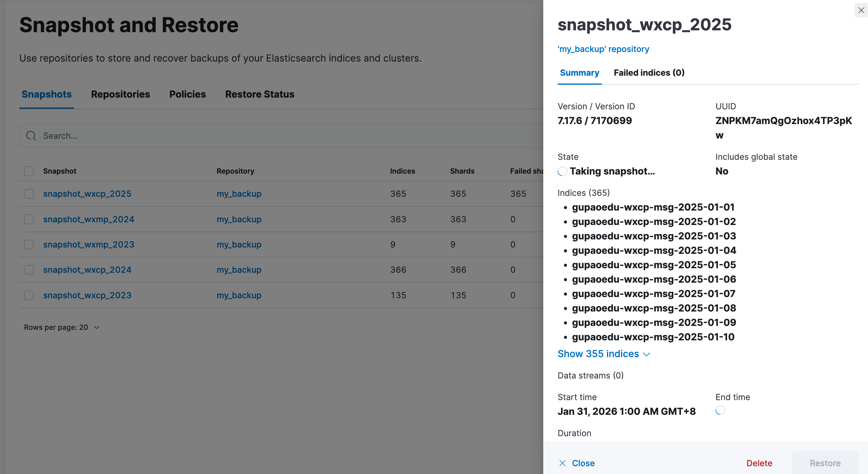Select the snapshot_wxcp_2023 row checkbox
Viewport: 868px width, 474px height.
tap(29, 295)
